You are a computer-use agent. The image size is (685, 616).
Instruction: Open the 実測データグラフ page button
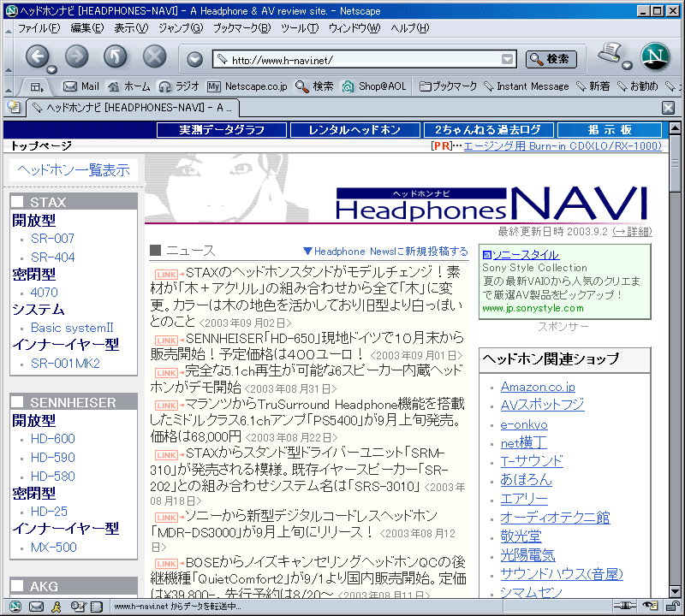pyautogui.click(x=222, y=130)
